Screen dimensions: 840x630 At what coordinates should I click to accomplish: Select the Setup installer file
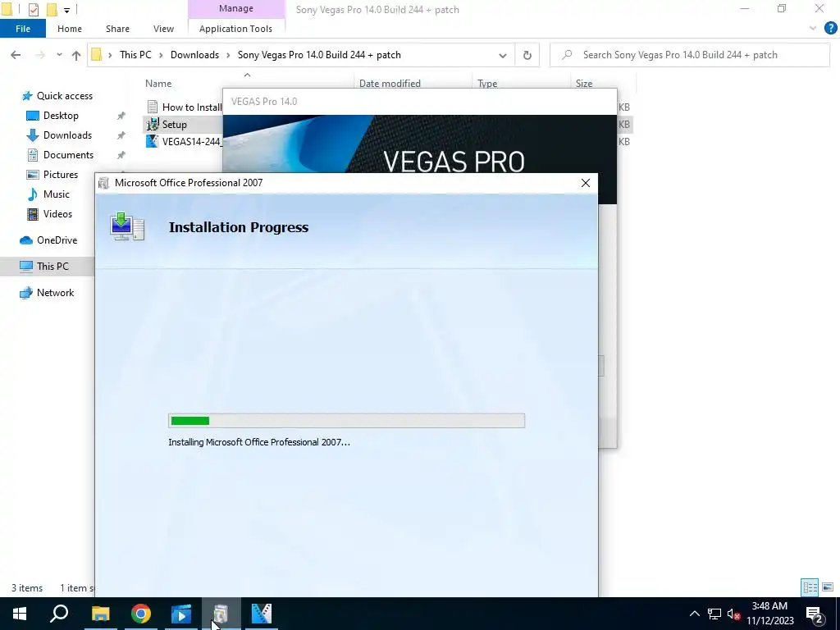click(174, 125)
